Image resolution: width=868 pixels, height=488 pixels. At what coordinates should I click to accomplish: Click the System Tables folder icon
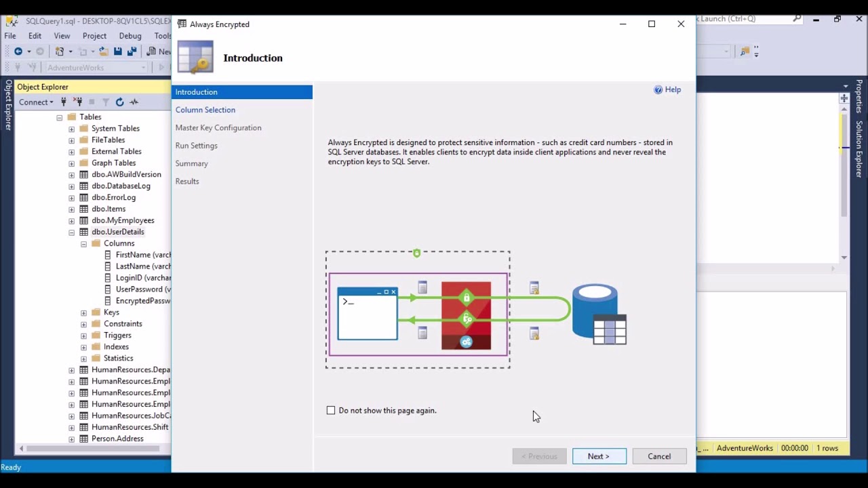[84, 128]
